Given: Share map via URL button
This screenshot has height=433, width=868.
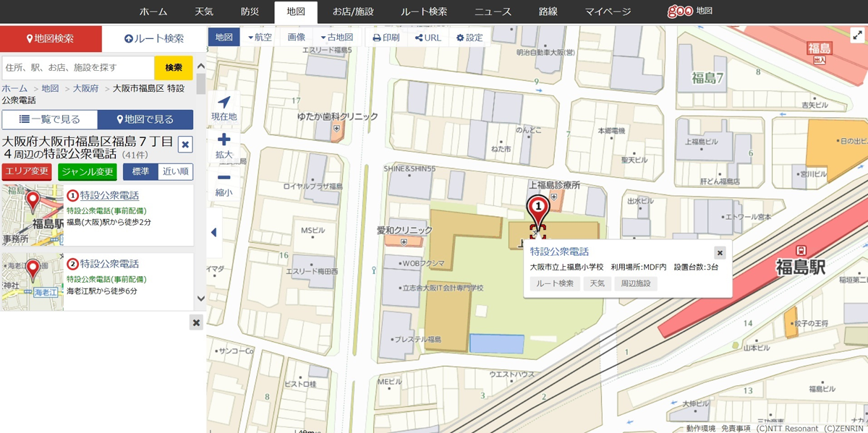Looking at the screenshot, I should [427, 38].
